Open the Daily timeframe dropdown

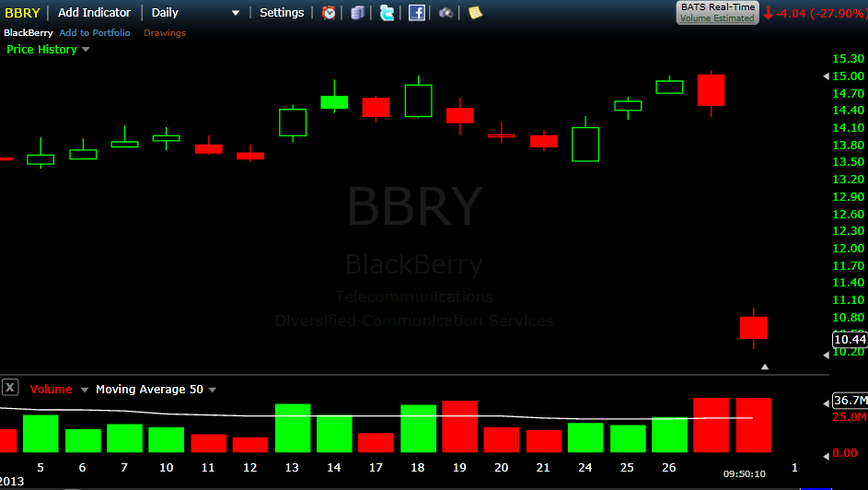click(195, 12)
